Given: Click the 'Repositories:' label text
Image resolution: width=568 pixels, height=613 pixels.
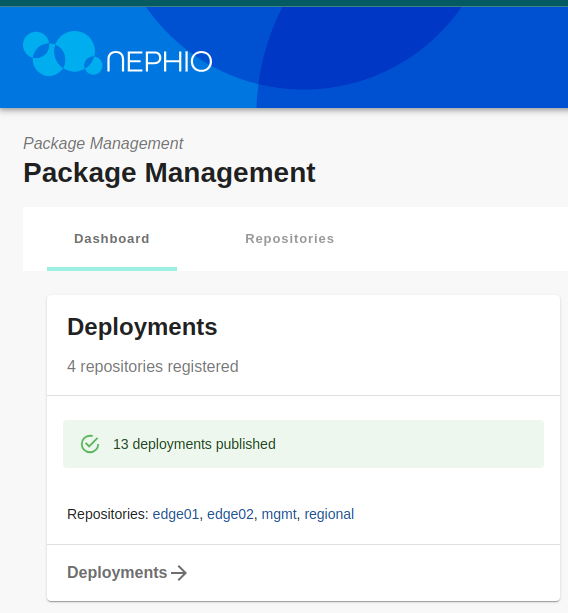Looking at the screenshot, I should pos(108,514).
